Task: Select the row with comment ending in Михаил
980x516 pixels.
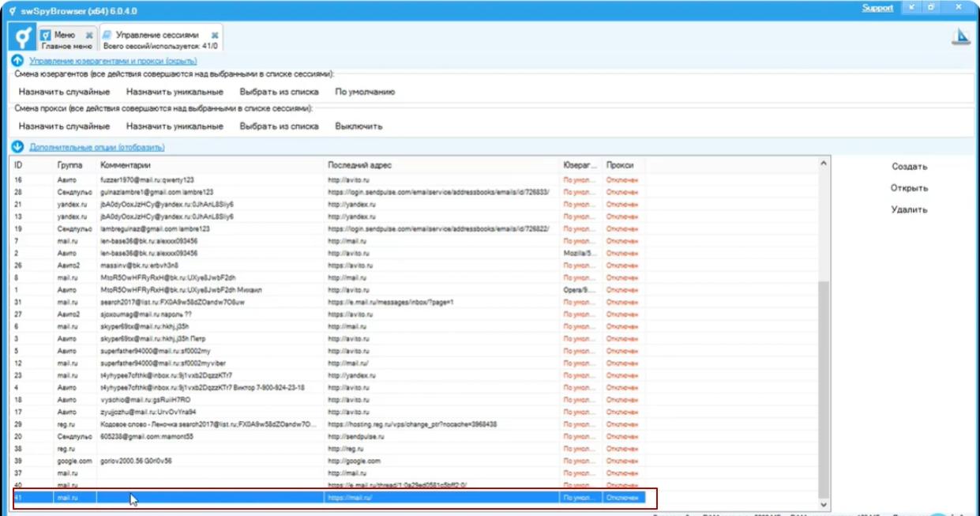Action: click(329, 290)
